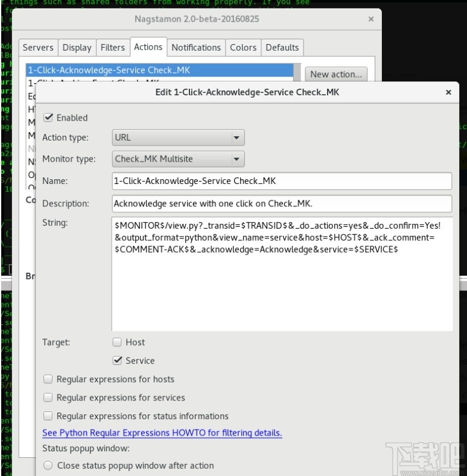Check Regular expressions for services
The width and height of the screenshot is (467, 476).
click(48, 398)
